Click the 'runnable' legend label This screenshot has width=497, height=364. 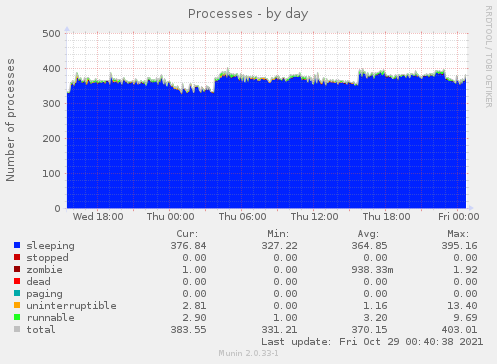[50, 318]
